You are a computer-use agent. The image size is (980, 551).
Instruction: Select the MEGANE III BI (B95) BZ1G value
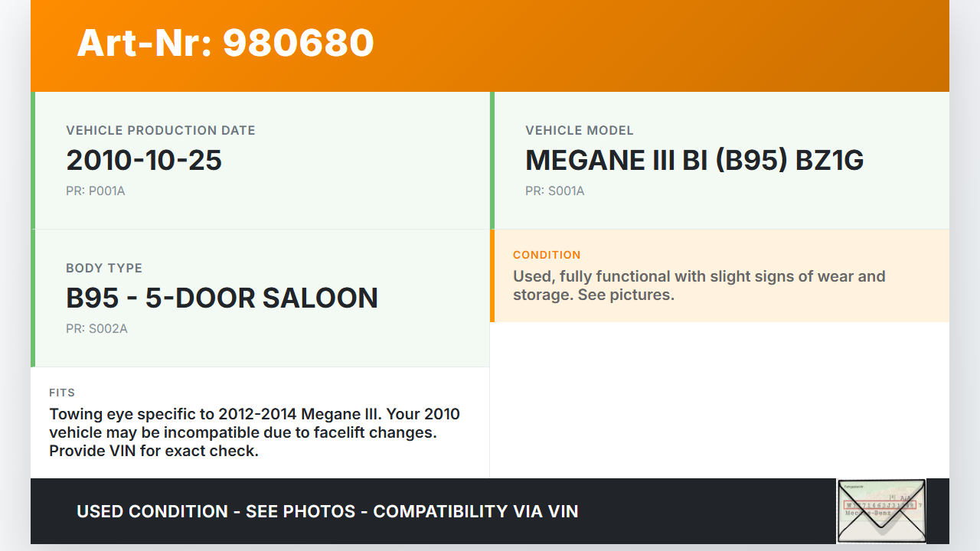point(694,161)
